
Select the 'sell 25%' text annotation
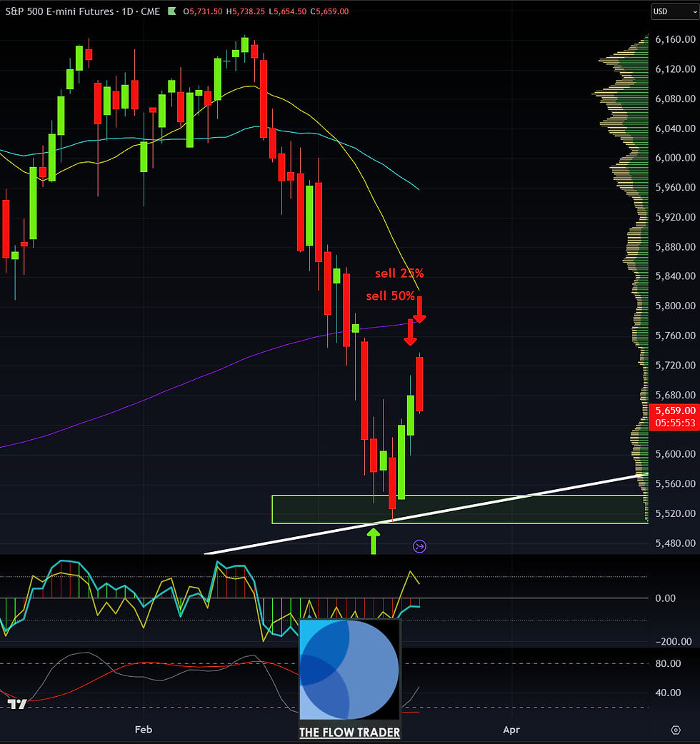399,273
